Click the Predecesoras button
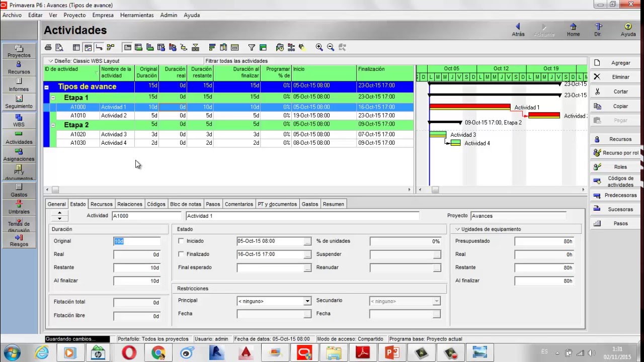The height and width of the screenshot is (362, 644). pos(614,195)
